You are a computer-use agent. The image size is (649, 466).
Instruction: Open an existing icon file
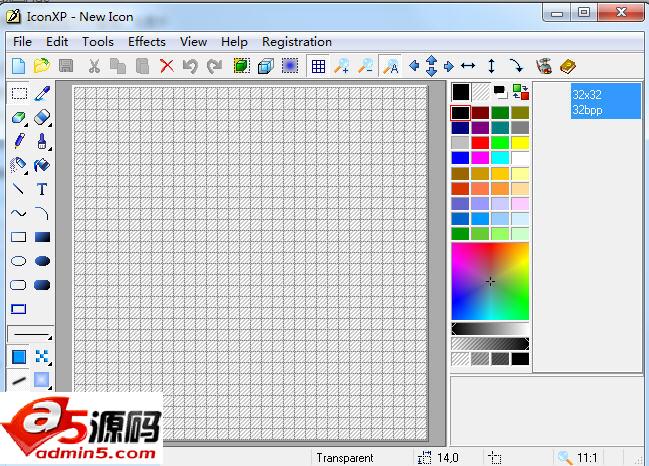pos(42,66)
